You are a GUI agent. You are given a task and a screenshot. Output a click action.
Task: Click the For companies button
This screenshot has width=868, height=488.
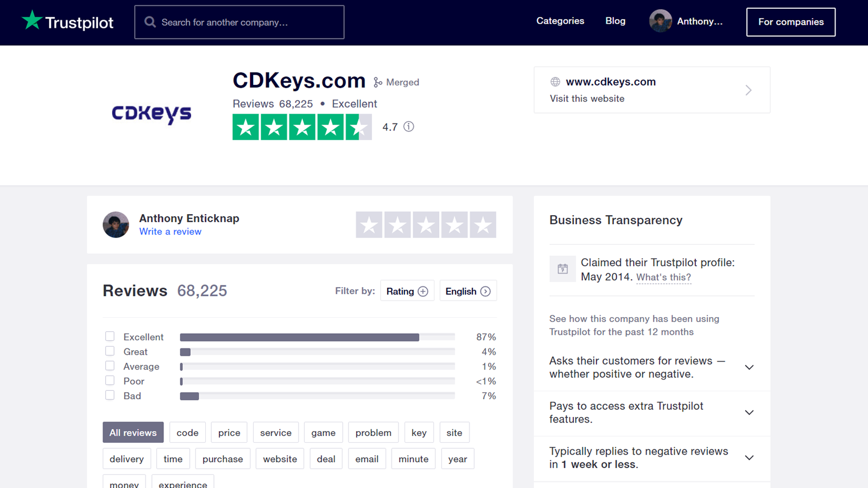[x=791, y=21]
